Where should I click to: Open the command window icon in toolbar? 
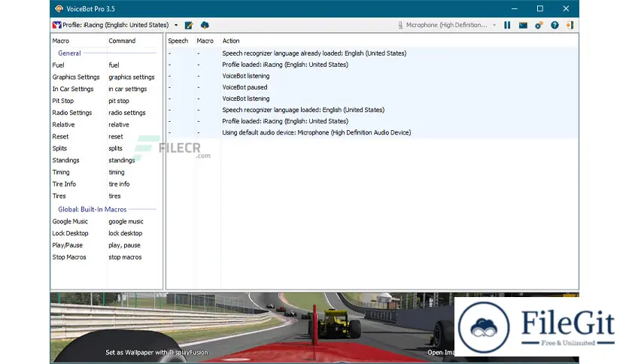click(x=523, y=26)
